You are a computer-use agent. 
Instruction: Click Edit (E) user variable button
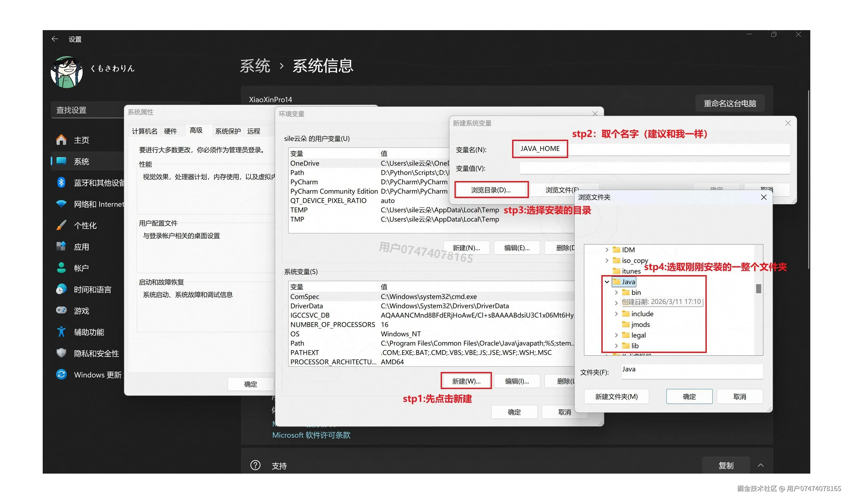coord(516,247)
